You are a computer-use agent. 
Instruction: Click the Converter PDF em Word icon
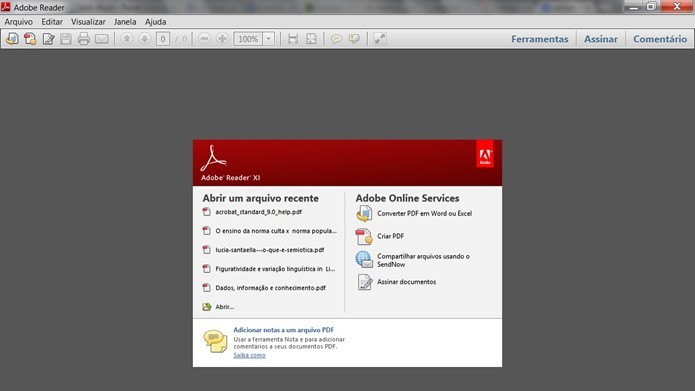click(364, 214)
